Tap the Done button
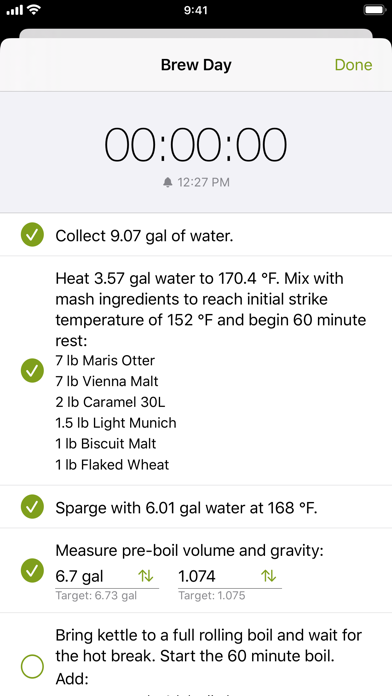This screenshot has width=392, height=696. pos(353,65)
